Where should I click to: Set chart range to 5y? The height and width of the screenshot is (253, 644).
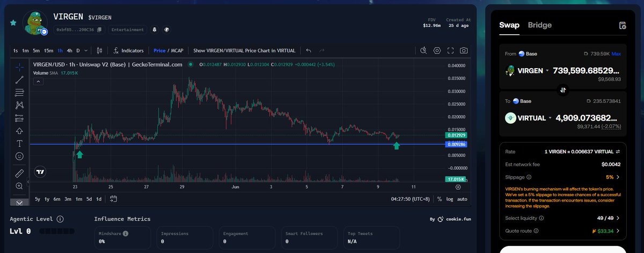(38, 199)
